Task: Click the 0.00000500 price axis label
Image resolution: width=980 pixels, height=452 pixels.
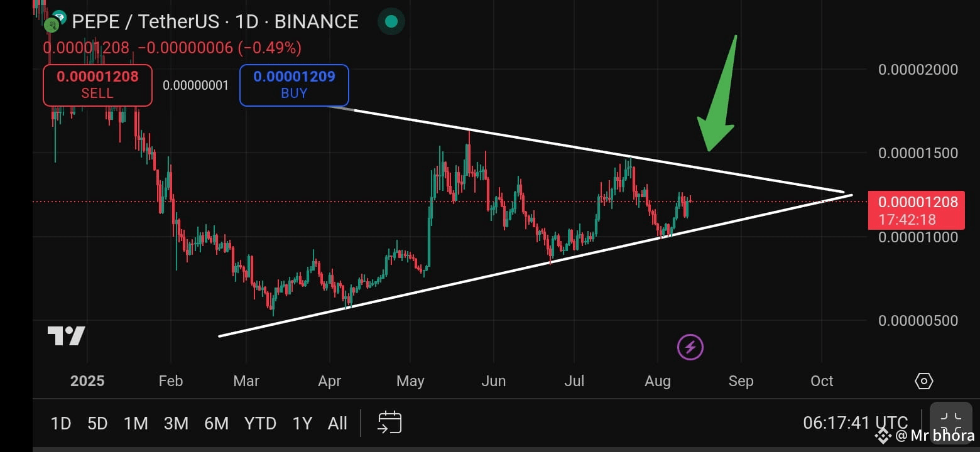Action: point(918,321)
